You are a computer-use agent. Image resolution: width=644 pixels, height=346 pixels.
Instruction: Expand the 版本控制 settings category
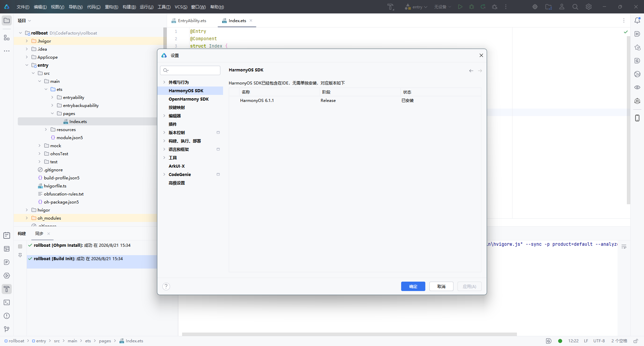coord(164,132)
